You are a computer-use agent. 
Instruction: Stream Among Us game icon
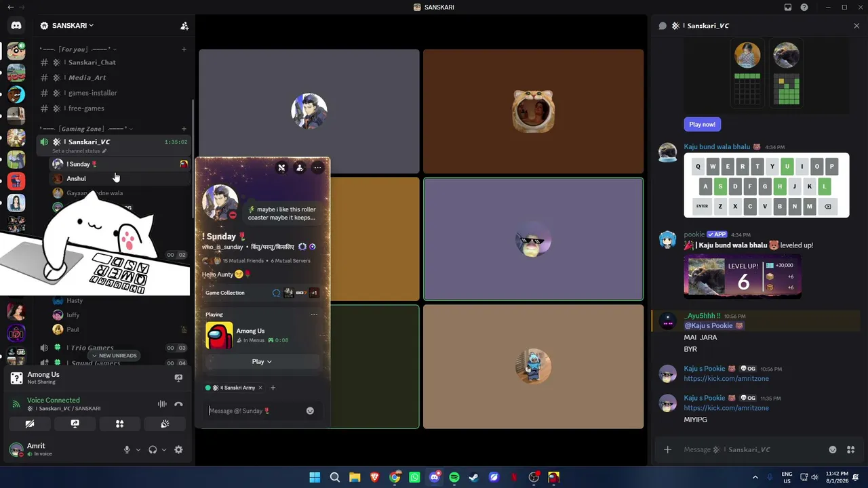pyautogui.click(x=178, y=378)
